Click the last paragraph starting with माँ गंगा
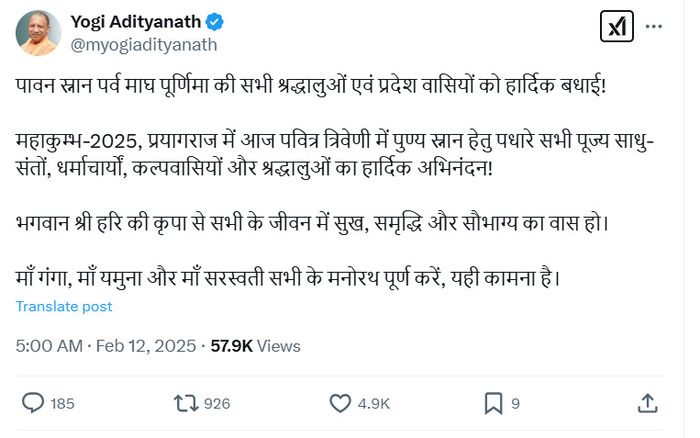 click(x=288, y=275)
